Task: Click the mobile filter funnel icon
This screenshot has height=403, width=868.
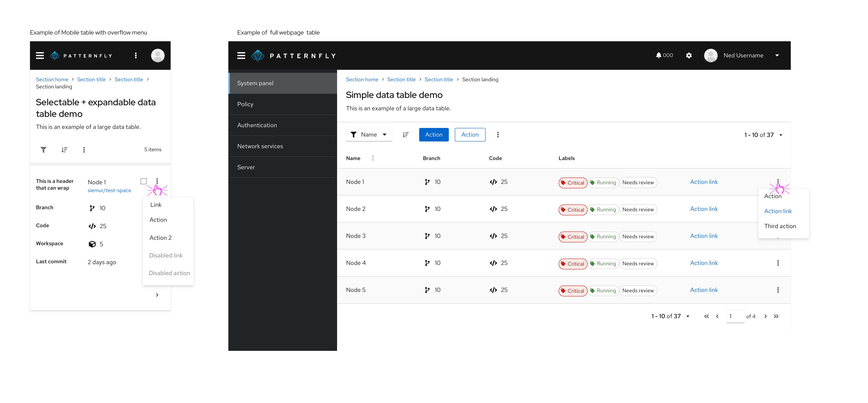Action: pyautogui.click(x=43, y=150)
